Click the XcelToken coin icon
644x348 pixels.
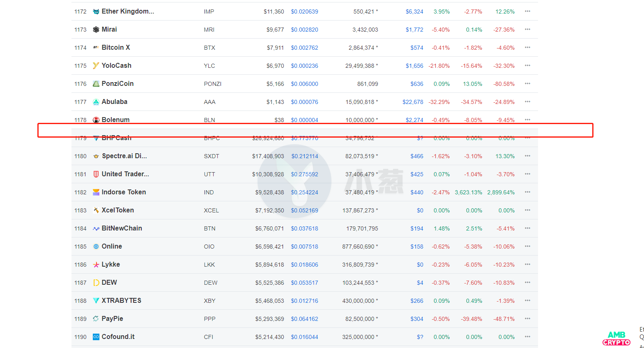coord(96,210)
